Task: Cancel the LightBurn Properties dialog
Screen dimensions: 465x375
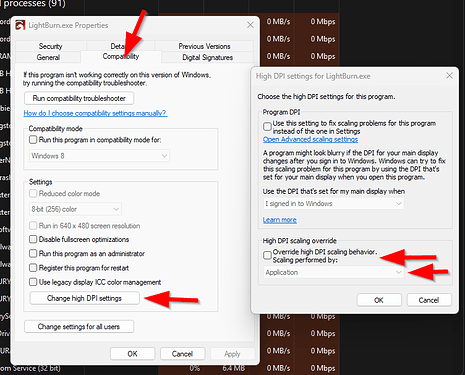Action: click(x=182, y=354)
